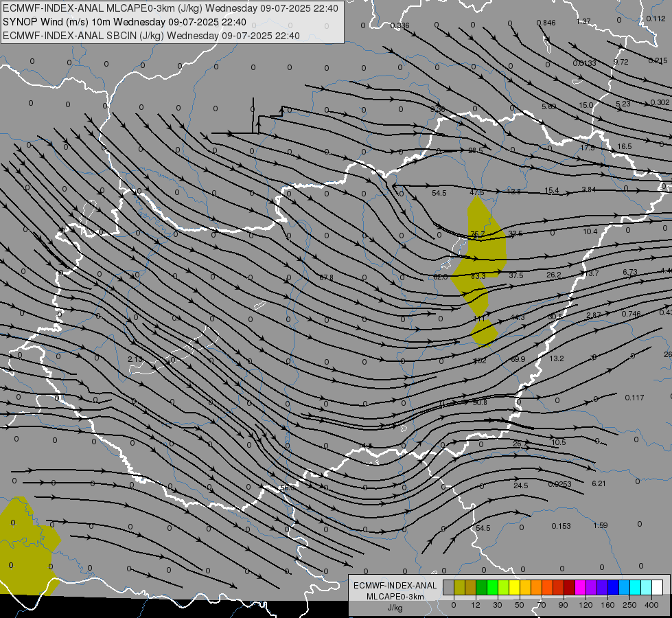
Task: Click the map value 67.8
Action: pyautogui.click(x=326, y=277)
